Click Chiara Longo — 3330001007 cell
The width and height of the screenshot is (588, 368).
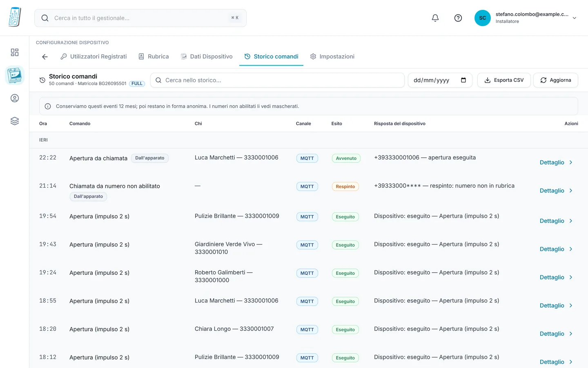[x=234, y=329]
